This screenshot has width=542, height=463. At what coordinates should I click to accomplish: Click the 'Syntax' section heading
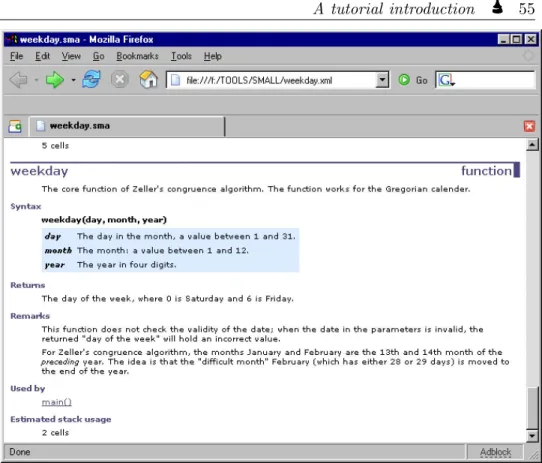[x=26, y=206]
